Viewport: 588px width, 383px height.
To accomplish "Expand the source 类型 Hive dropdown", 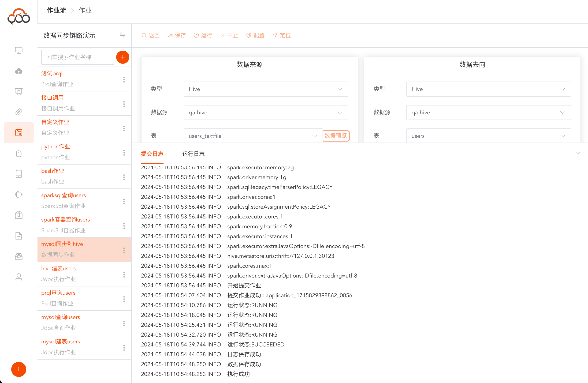I will [266, 89].
